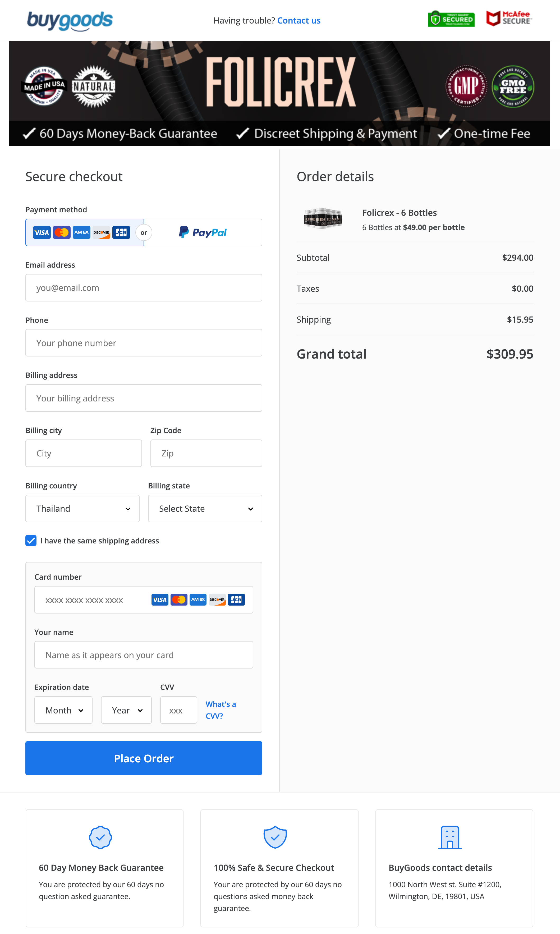This screenshot has height=934, width=560.
Task: Open the Billing state dropdown
Action: (205, 508)
